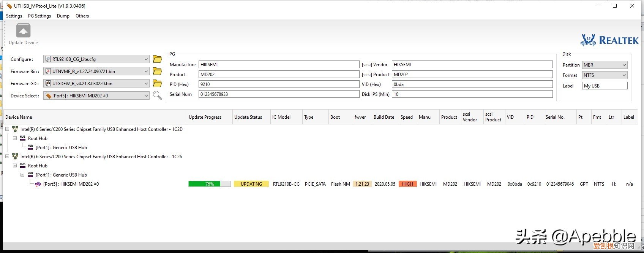Open the Partition MBR dropdown

pyautogui.click(x=624, y=65)
